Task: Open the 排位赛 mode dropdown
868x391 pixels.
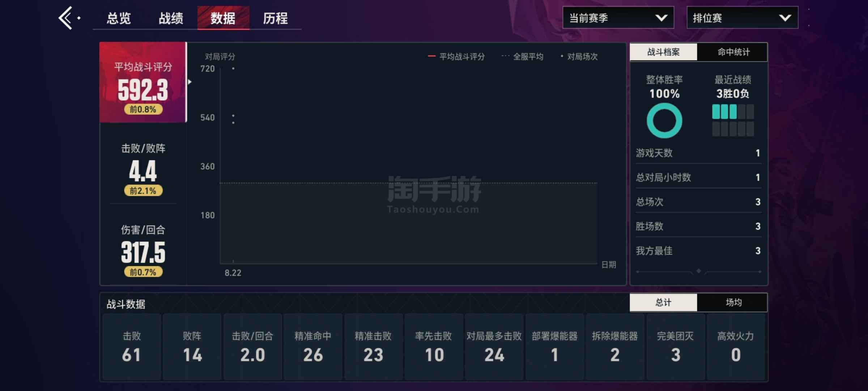Action: coord(742,18)
